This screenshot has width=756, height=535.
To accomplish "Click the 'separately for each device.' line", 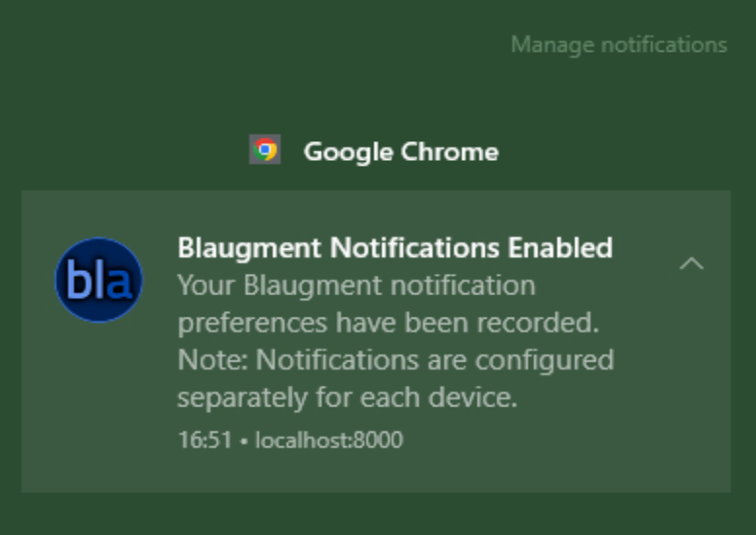I will (x=347, y=398).
